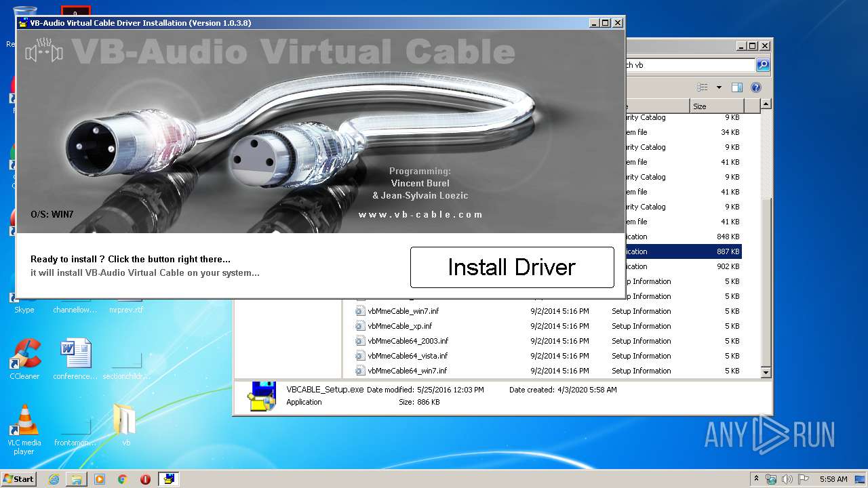Toggle the Explorer preview pane

[x=737, y=87]
